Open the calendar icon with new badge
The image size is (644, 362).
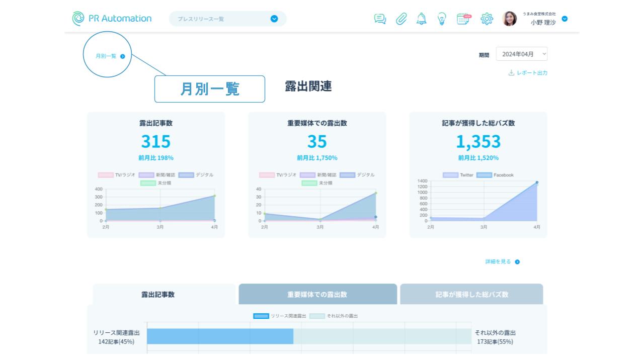click(463, 19)
